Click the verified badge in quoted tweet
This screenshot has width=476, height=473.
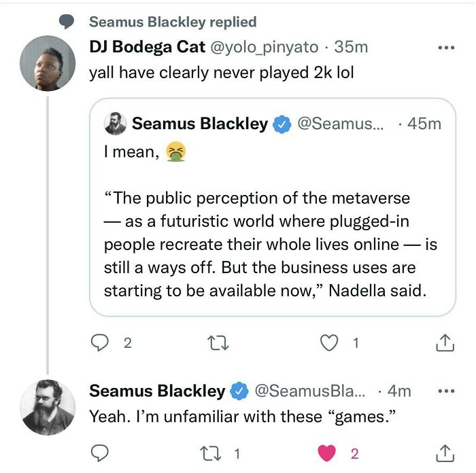pos(280,124)
